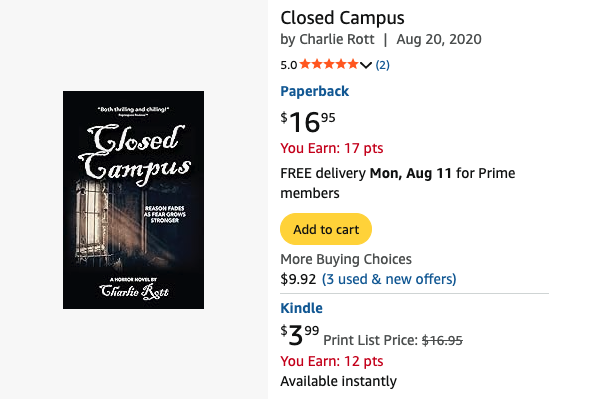Open the Closed Campus title link
Screen dimensions: 589x399
pyautogui.click(x=342, y=18)
